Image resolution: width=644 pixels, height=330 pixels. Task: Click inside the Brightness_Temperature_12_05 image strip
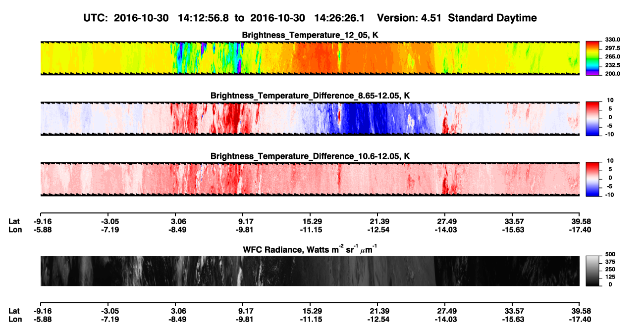[310, 58]
